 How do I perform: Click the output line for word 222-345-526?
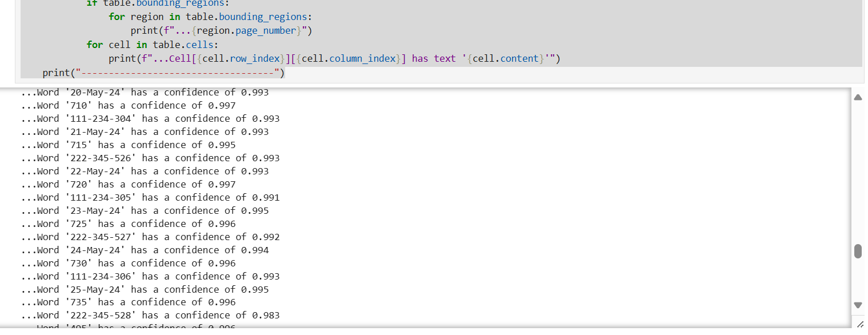pos(150,158)
